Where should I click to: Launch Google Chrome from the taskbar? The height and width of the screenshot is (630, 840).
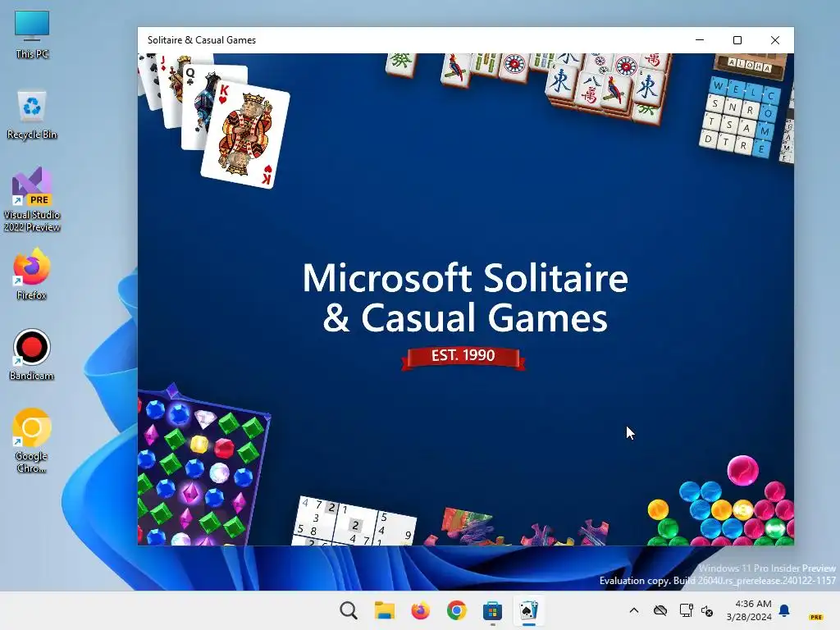pos(456,610)
